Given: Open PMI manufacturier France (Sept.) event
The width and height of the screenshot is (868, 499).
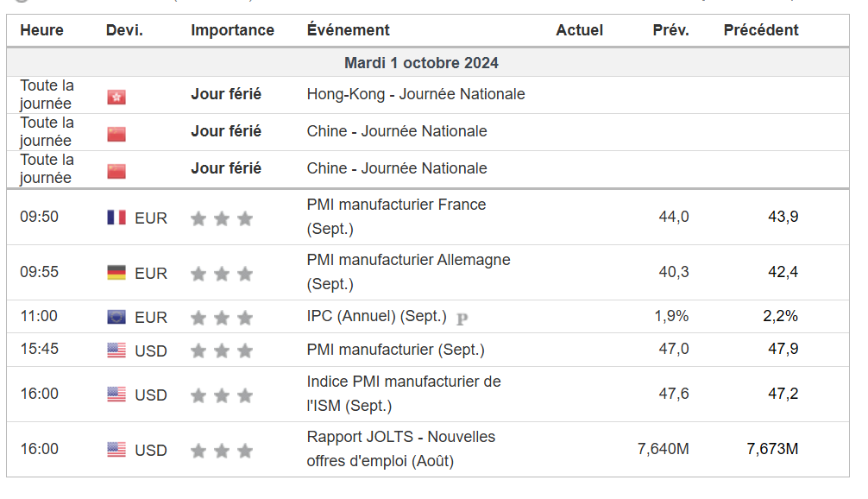Looking at the screenshot, I should click(x=396, y=217).
